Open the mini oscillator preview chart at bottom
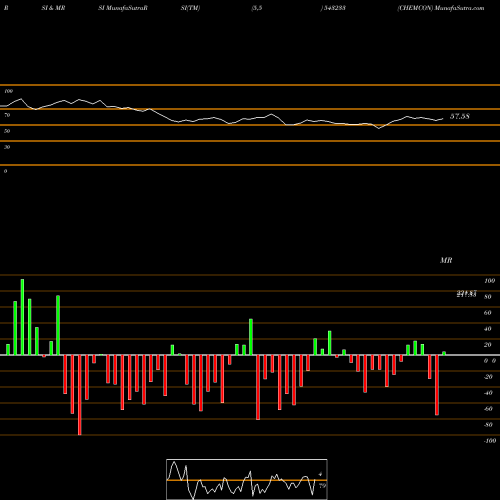This screenshot has width=500, height=500. coord(247,479)
